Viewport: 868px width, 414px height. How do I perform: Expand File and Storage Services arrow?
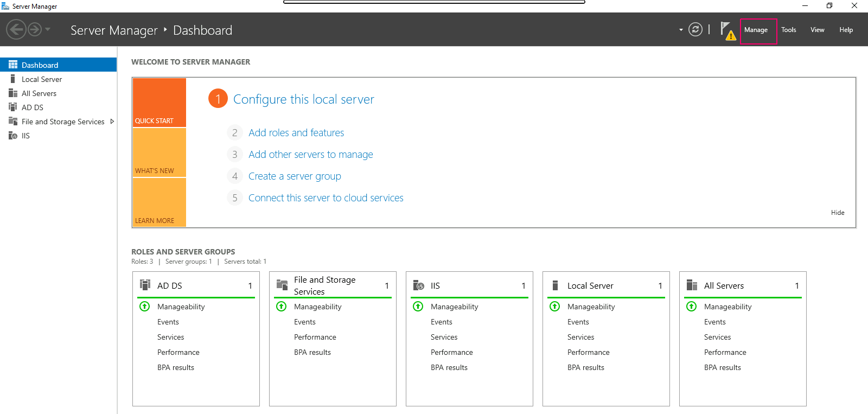coord(112,122)
